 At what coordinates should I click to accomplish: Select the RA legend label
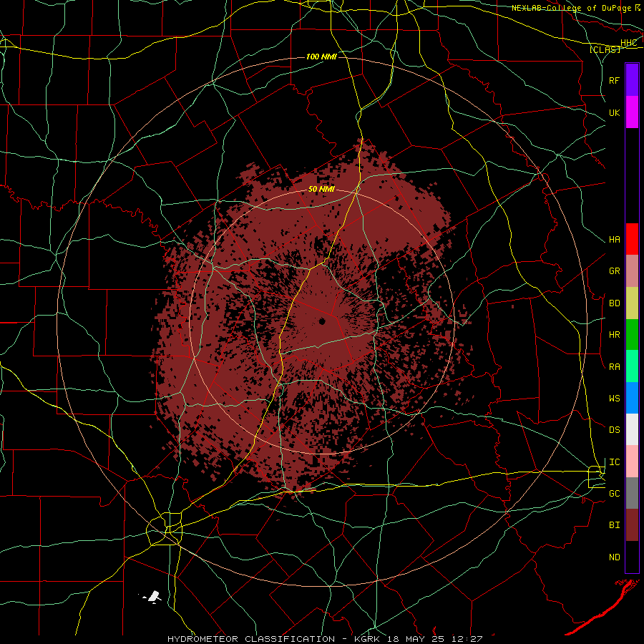click(x=615, y=367)
